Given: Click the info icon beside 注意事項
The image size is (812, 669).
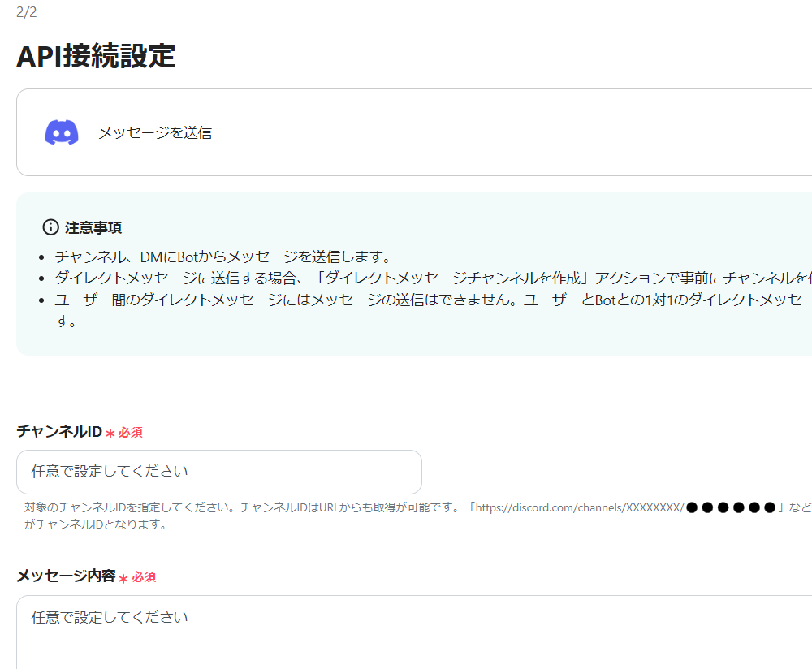Looking at the screenshot, I should point(50,227).
